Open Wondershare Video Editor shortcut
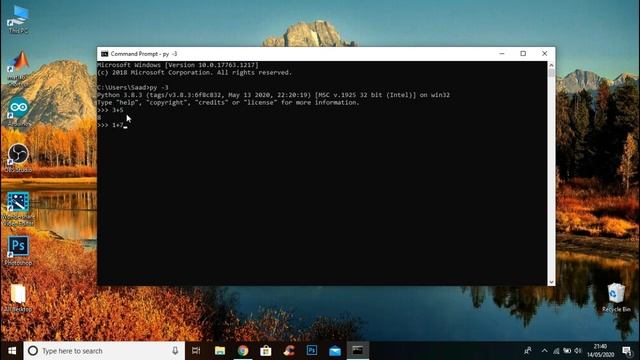This screenshot has height=360, width=640. 18,209
